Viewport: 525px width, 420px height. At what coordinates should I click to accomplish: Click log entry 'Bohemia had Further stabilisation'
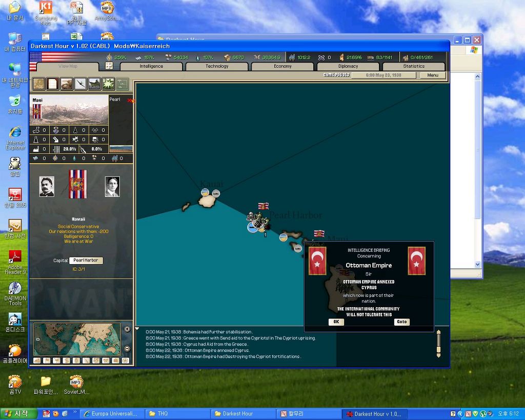coord(199,332)
